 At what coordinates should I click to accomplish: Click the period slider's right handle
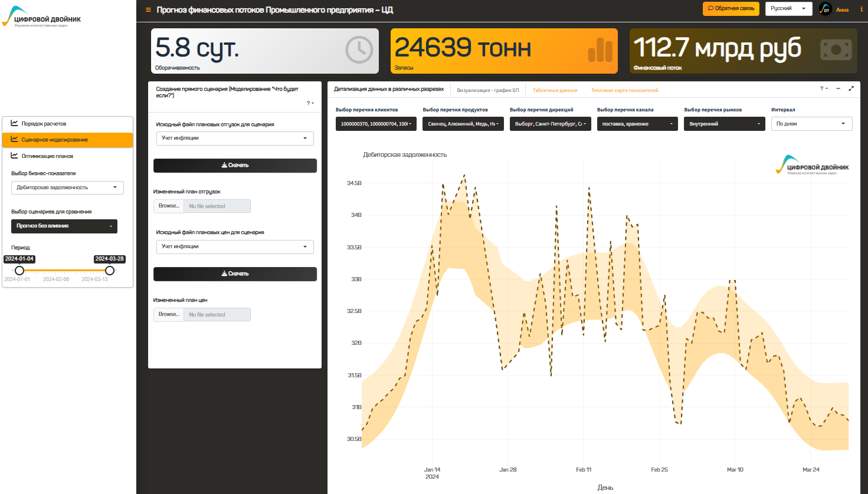(110, 271)
